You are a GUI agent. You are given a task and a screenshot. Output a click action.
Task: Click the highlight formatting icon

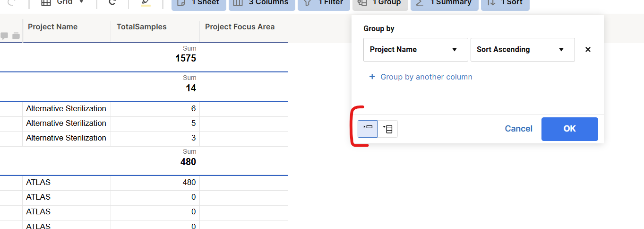146,3
